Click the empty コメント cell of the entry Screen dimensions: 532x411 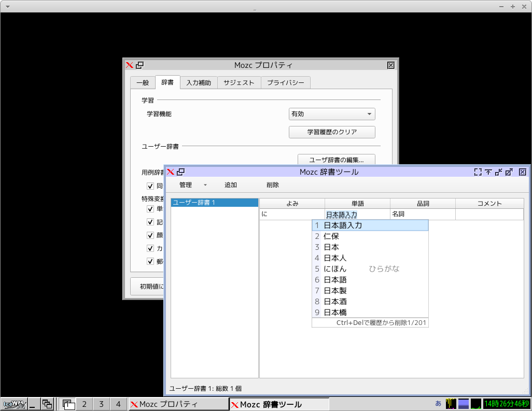point(489,215)
